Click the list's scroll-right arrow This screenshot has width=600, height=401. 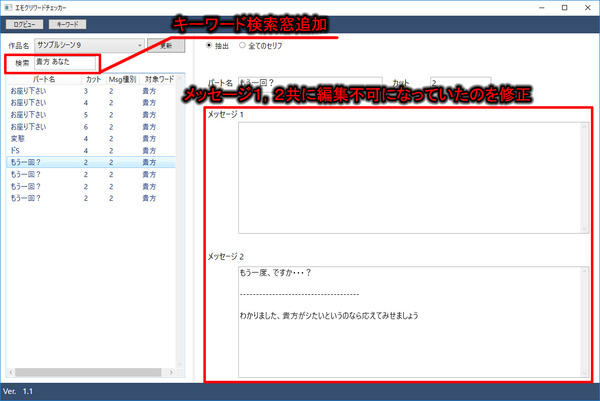171,372
